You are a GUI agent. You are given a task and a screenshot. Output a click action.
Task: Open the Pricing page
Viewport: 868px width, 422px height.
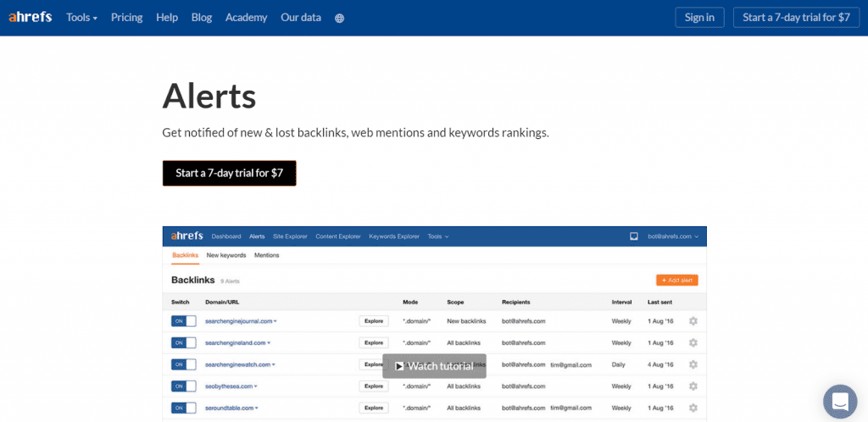(127, 18)
